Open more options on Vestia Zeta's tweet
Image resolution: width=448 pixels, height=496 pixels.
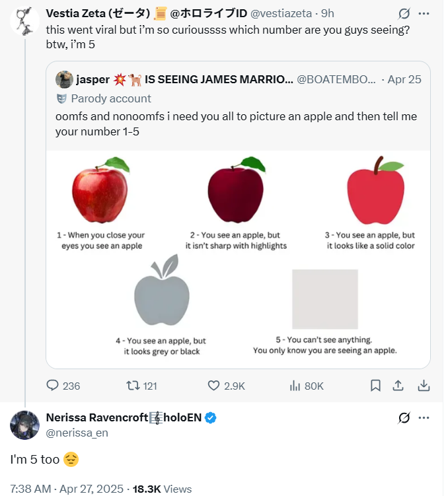click(424, 13)
